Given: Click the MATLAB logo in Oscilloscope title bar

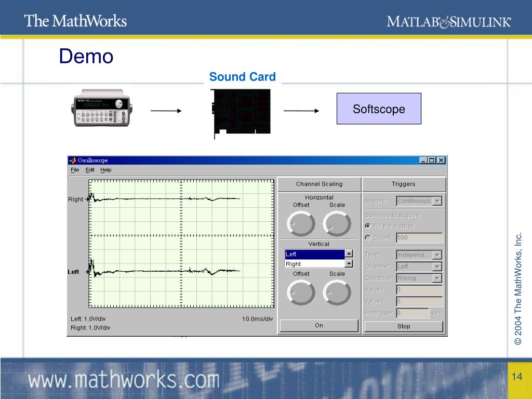Looking at the screenshot, I should coord(73,160).
